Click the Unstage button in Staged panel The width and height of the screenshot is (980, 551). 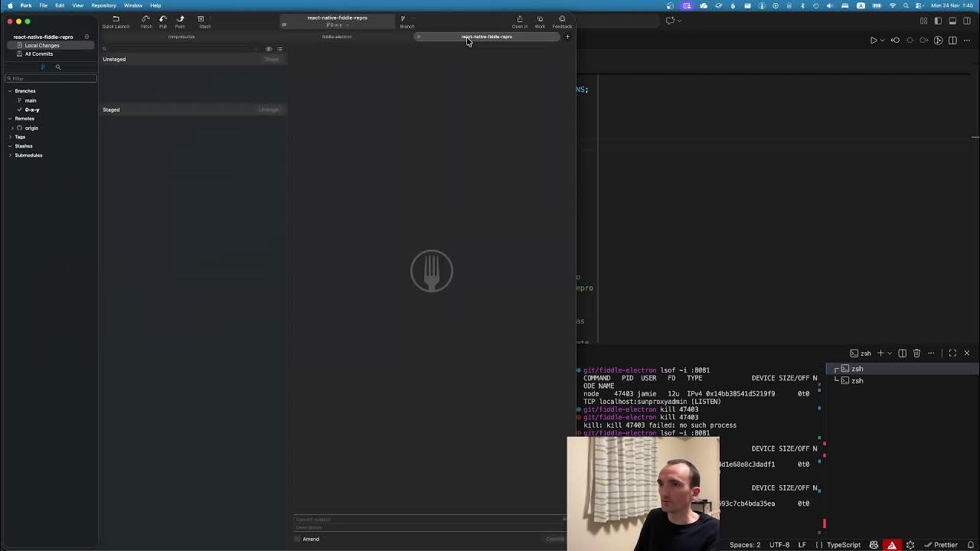click(269, 109)
